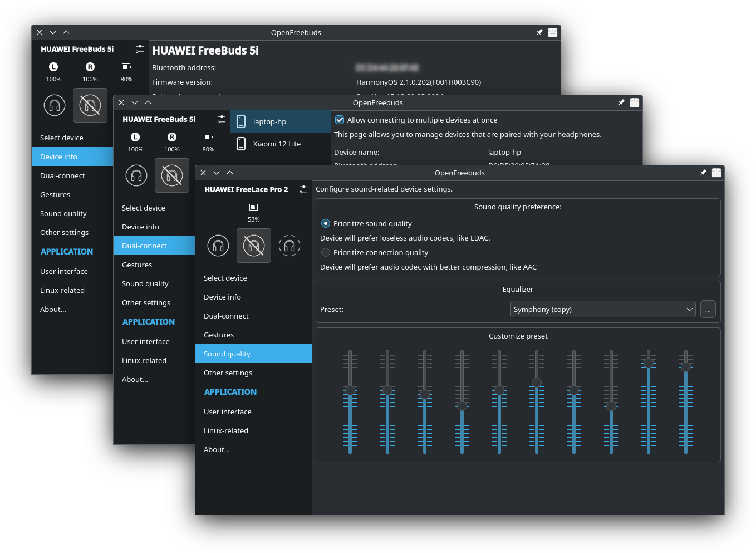
Task: Click the down chevron in middle window title bar
Action: 135,102
